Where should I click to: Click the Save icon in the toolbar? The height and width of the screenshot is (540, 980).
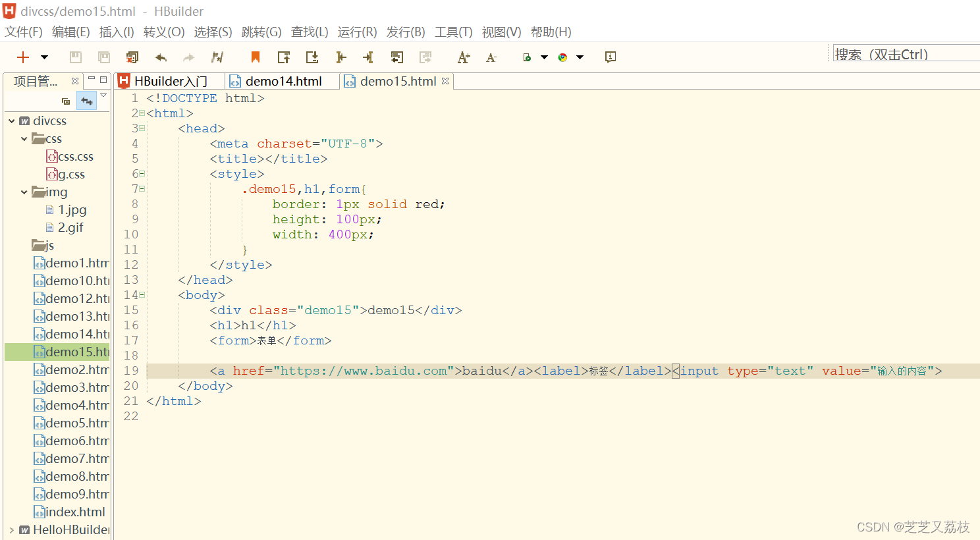coord(76,57)
